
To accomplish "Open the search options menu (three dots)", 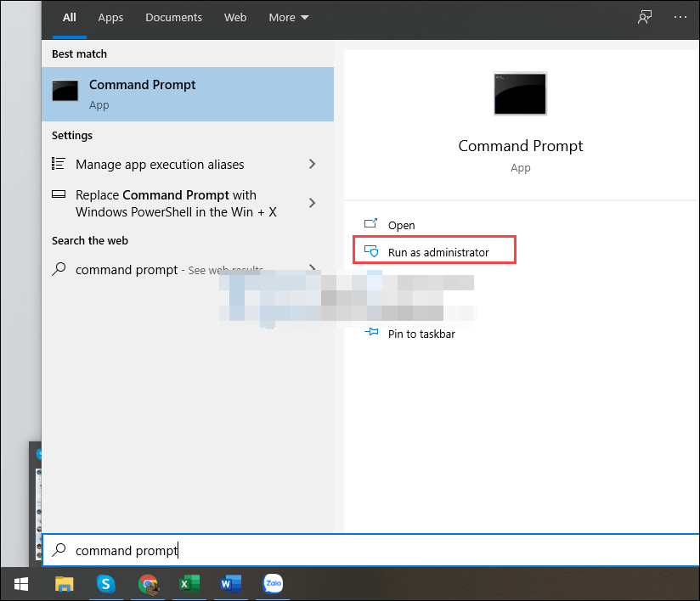I will (680, 17).
